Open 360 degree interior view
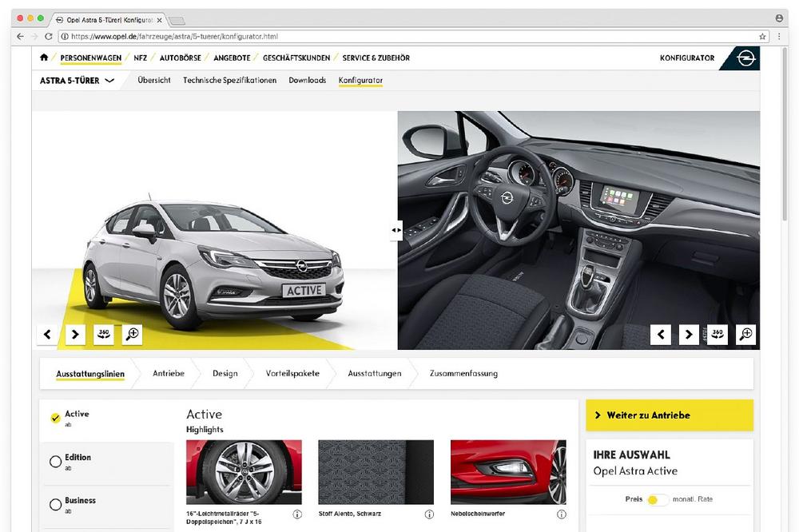The image size is (799, 532). [x=717, y=335]
